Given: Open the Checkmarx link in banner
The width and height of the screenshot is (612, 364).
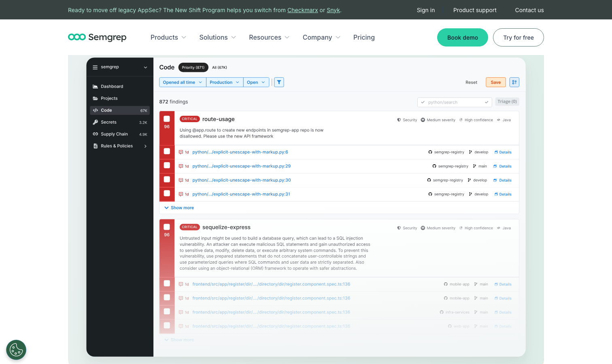Looking at the screenshot, I should (303, 10).
